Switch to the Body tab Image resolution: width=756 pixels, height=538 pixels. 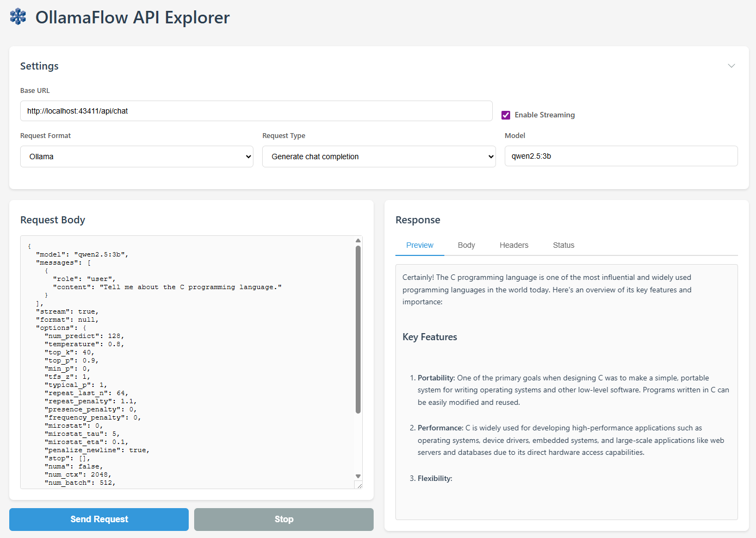click(466, 245)
